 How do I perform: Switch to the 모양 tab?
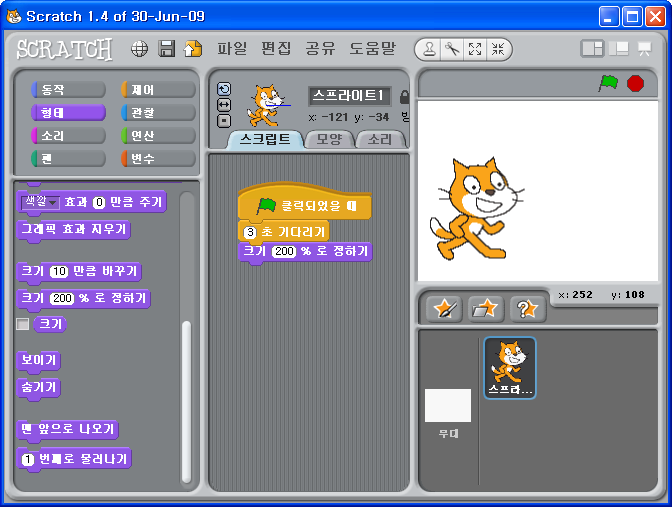pyautogui.click(x=329, y=140)
